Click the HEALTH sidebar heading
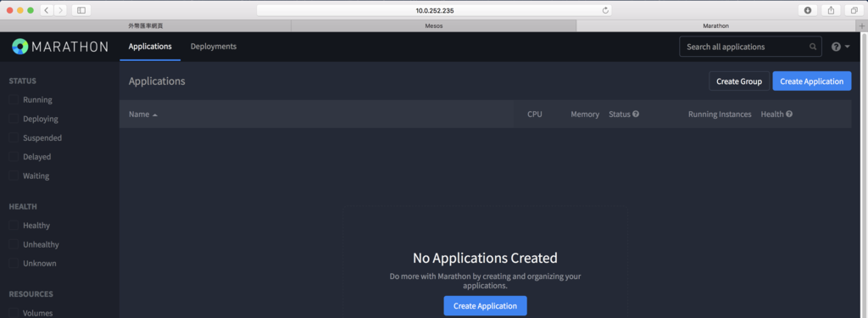This screenshot has height=318, width=868. pyautogui.click(x=23, y=207)
